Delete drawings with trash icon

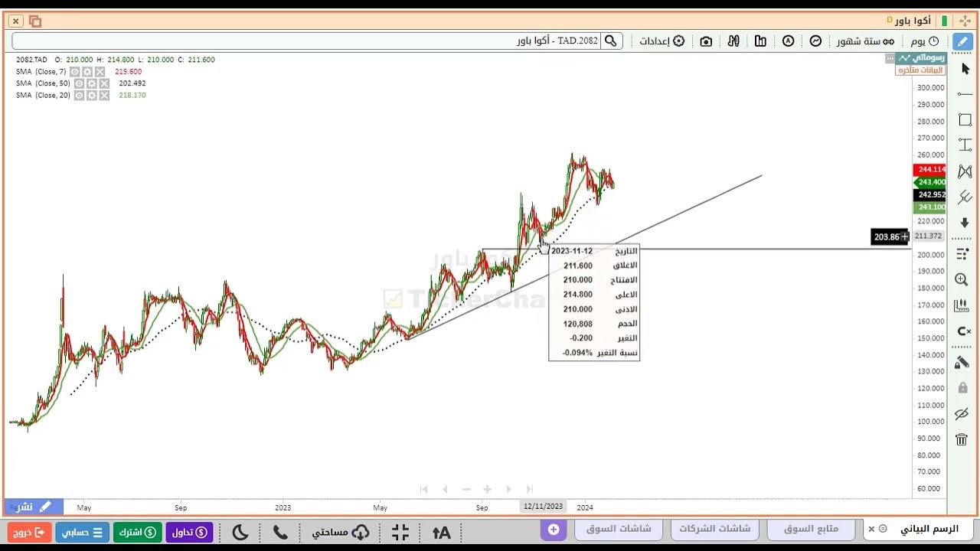pos(962,439)
